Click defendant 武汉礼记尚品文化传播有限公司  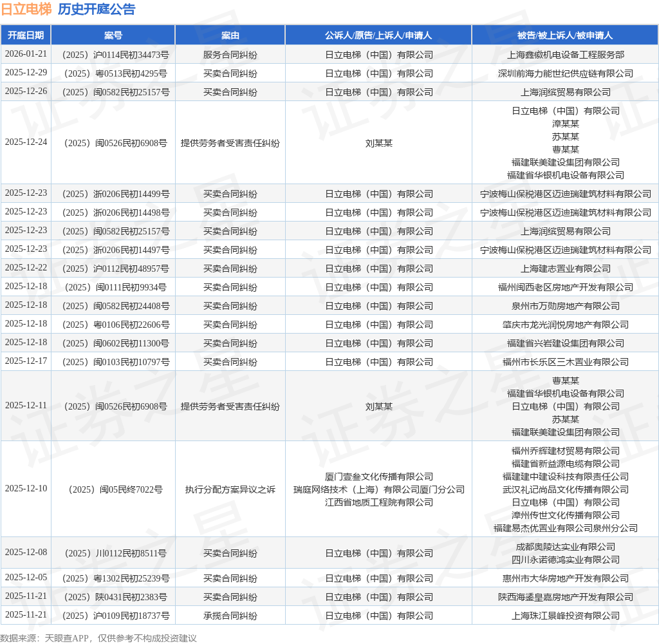[x=565, y=489]
